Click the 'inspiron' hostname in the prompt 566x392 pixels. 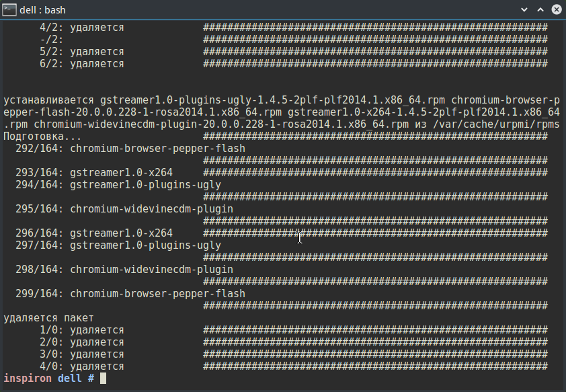pos(28,379)
